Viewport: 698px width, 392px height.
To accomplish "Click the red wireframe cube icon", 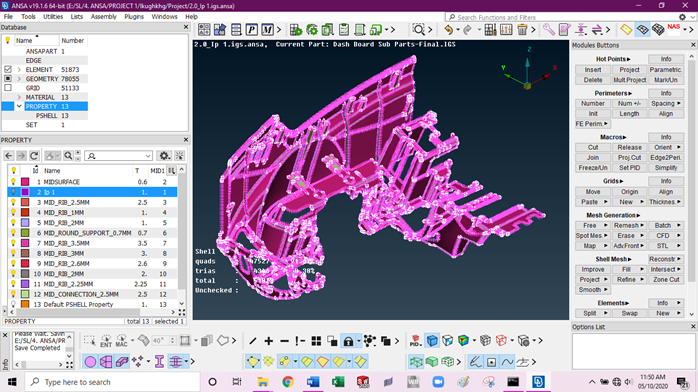I will [501, 341].
